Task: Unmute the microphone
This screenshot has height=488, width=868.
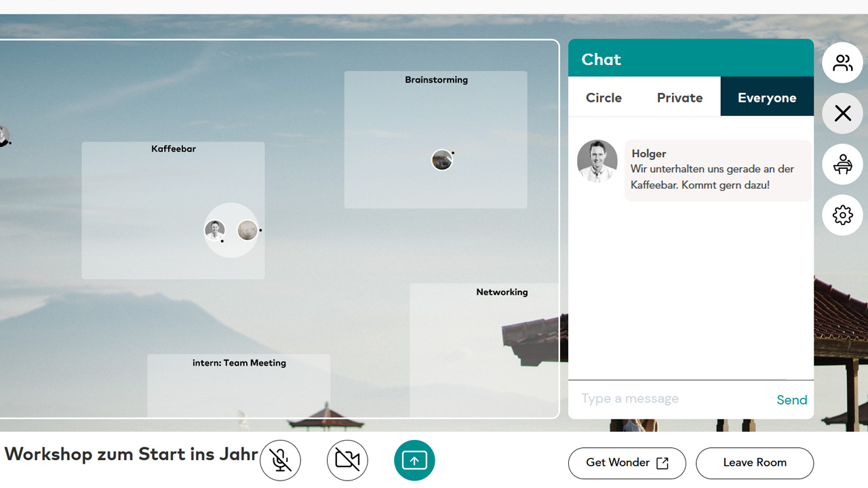Action: click(x=280, y=460)
